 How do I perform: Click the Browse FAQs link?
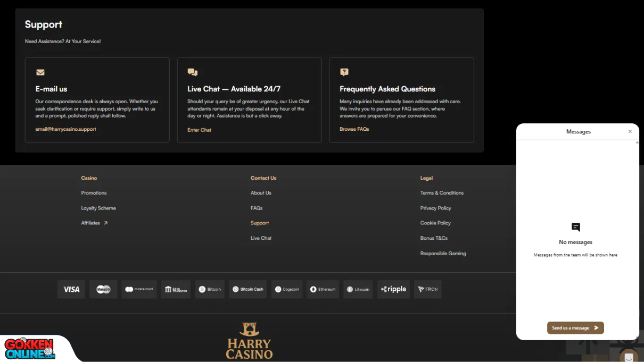354,129
